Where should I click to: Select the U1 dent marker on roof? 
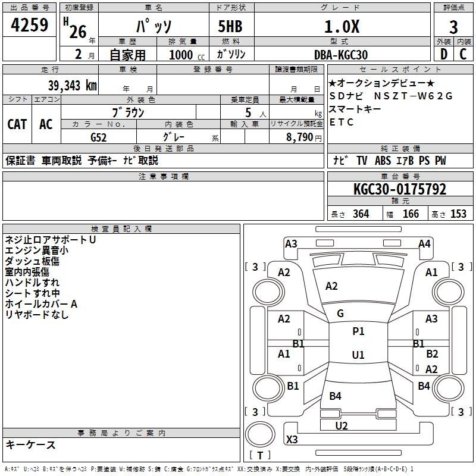tap(358, 355)
